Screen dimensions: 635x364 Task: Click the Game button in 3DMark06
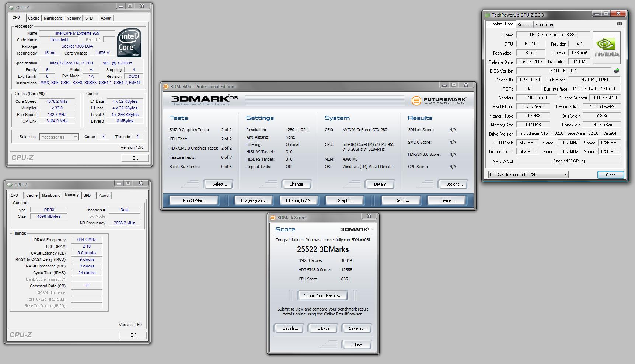[447, 200]
